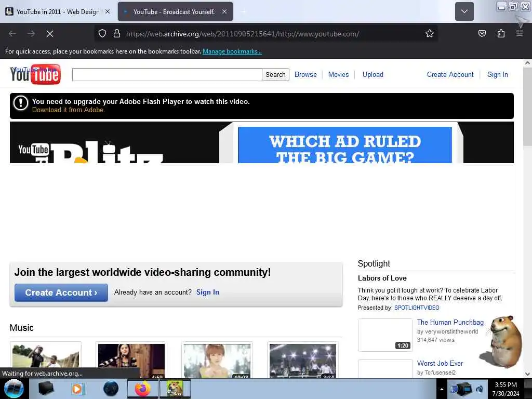Viewport: 532px width, 399px height.
Task: Click the Tofusensei2 uploader name
Action: (x=440, y=373)
